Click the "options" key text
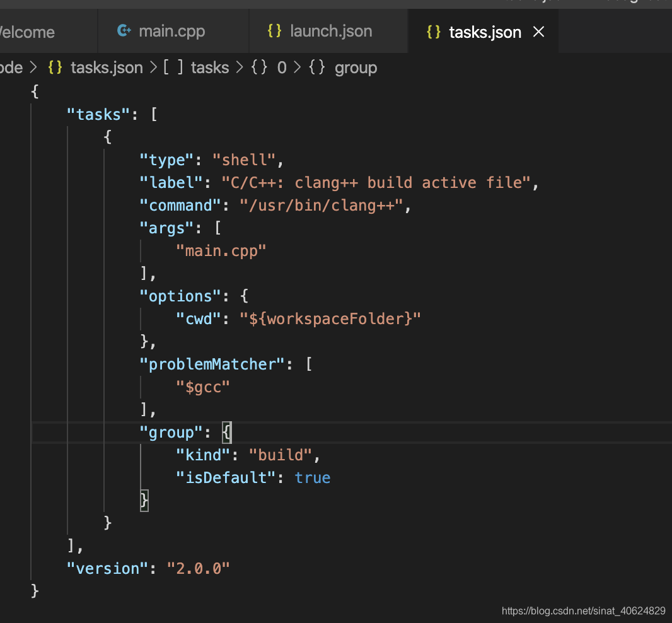 click(x=180, y=296)
